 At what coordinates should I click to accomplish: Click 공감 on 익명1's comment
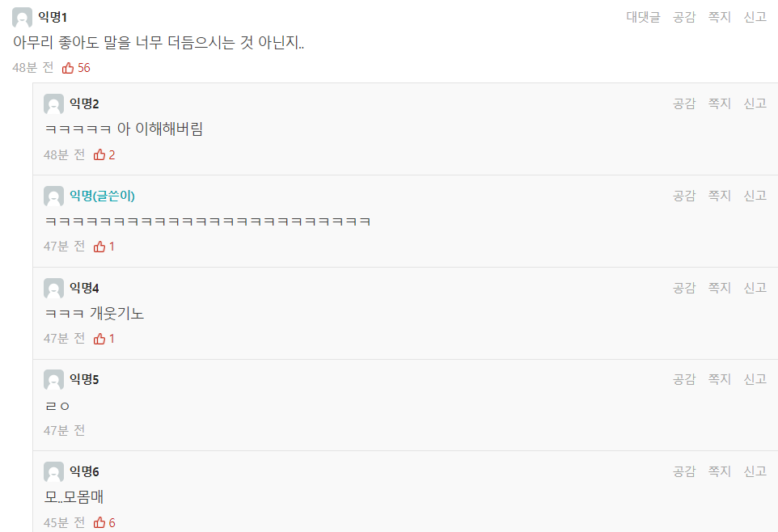[684, 17]
